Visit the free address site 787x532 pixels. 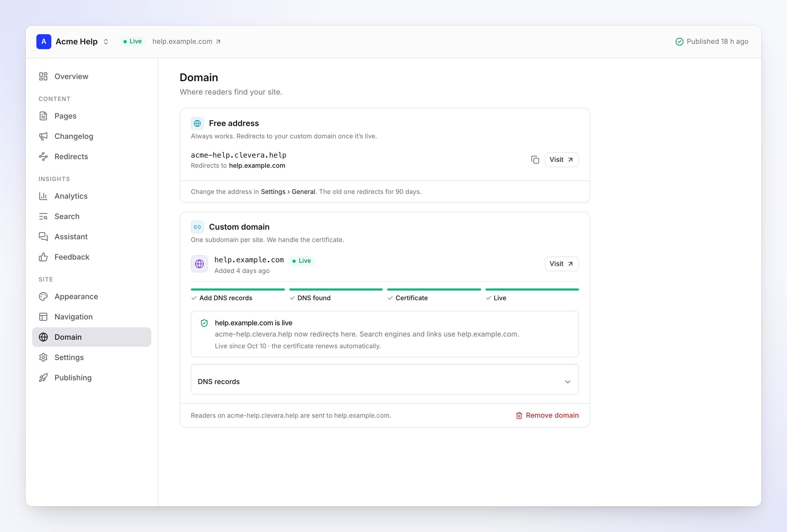561,160
